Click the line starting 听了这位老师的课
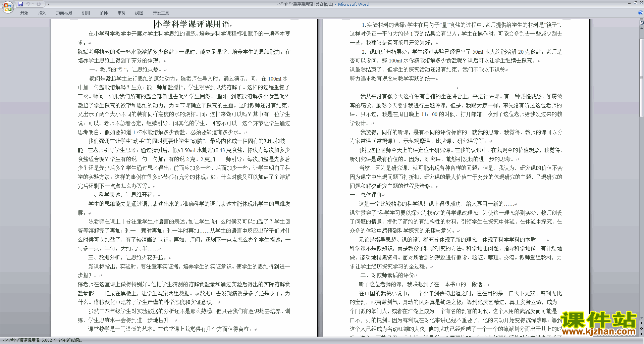This screenshot has width=644, height=344. (423, 284)
